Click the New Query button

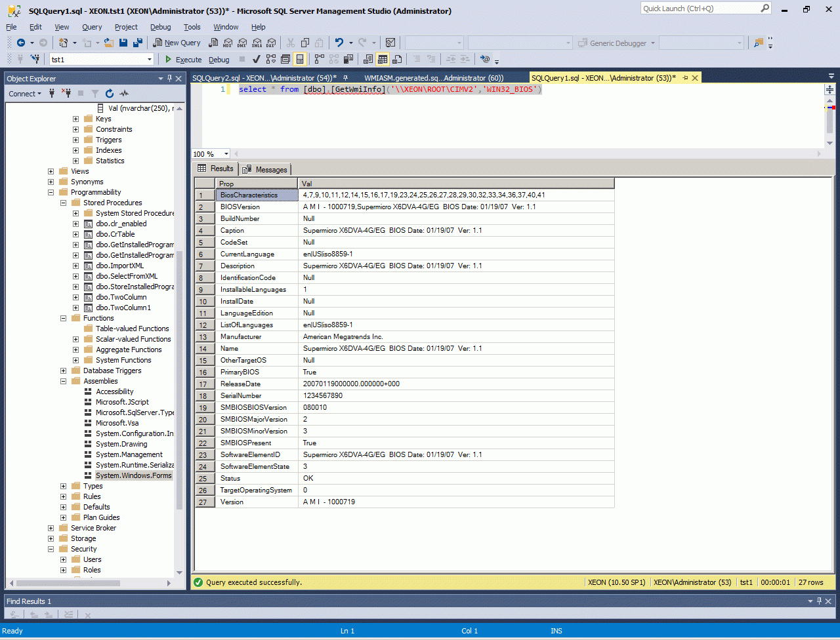click(x=177, y=43)
